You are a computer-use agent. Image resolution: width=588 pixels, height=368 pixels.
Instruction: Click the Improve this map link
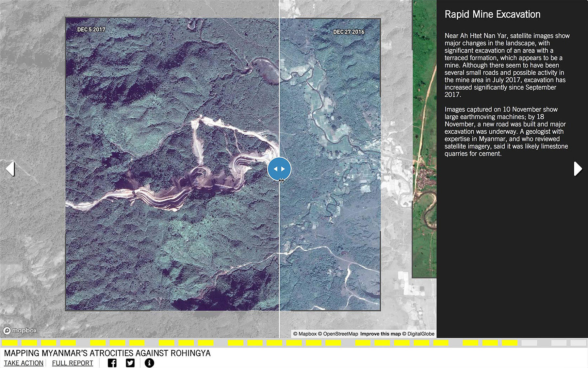380,334
